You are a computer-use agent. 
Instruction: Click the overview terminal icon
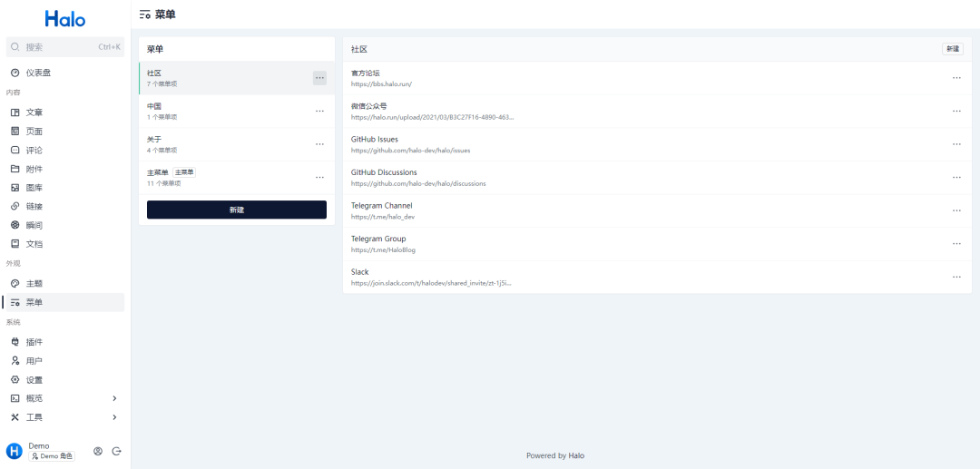click(15, 398)
